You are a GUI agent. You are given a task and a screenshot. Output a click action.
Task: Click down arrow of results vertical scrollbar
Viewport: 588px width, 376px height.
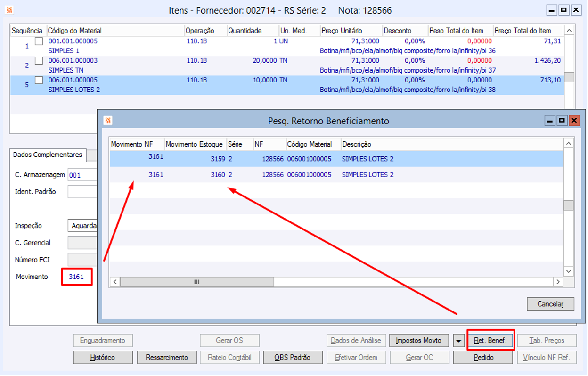pos(569,271)
